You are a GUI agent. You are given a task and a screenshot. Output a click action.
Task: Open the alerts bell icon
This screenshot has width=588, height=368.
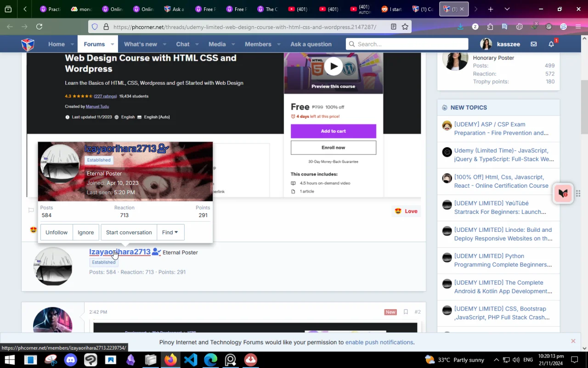(x=551, y=44)
